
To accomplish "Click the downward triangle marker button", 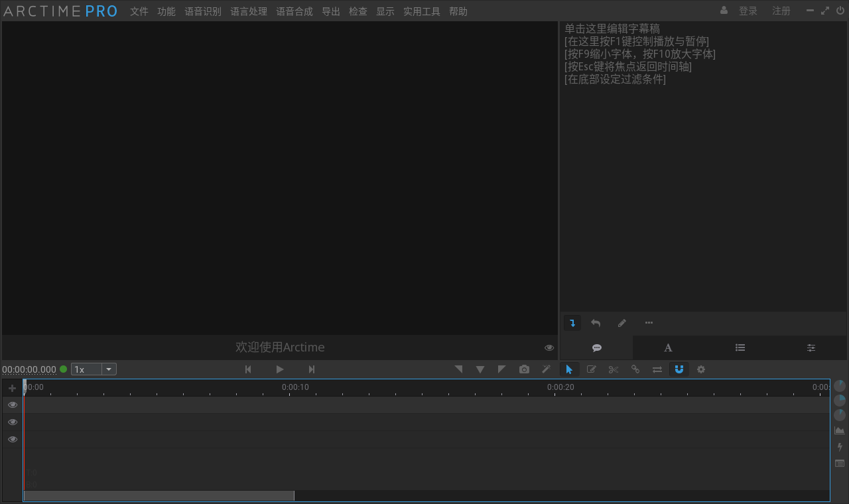I will (480, 369).
